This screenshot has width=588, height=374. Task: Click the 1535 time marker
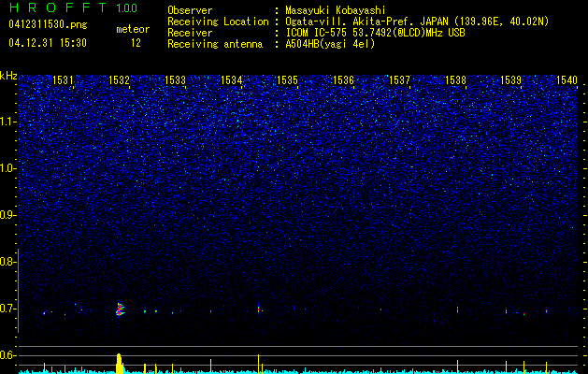pyautogui.click(x=287, y=79)
